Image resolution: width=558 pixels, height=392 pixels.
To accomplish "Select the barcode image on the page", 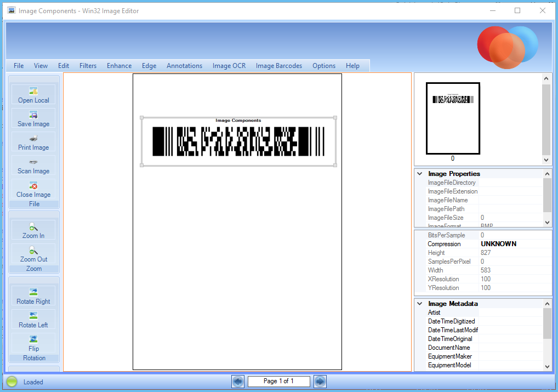I will (238, 141).
